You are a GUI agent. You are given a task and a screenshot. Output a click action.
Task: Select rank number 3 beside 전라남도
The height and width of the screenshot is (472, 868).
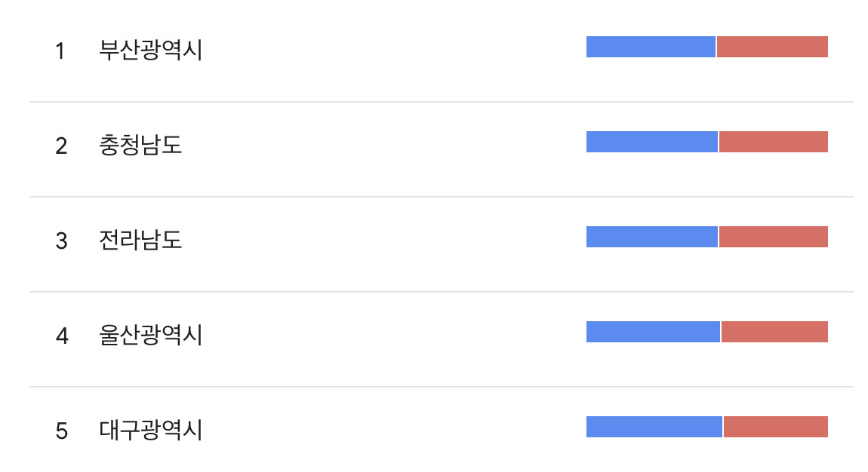61,241
